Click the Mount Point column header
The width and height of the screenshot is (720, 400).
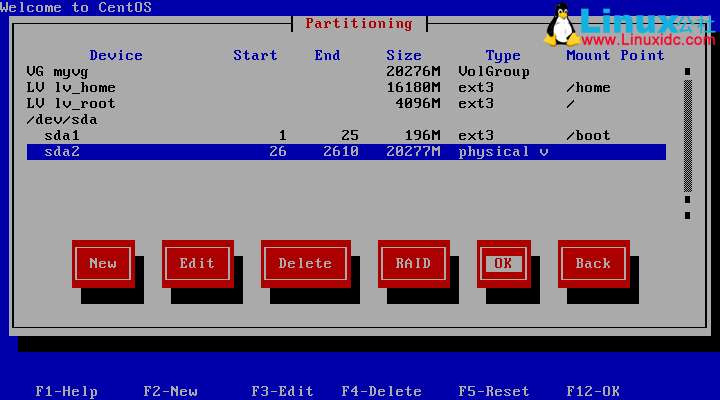coord(615,56)
